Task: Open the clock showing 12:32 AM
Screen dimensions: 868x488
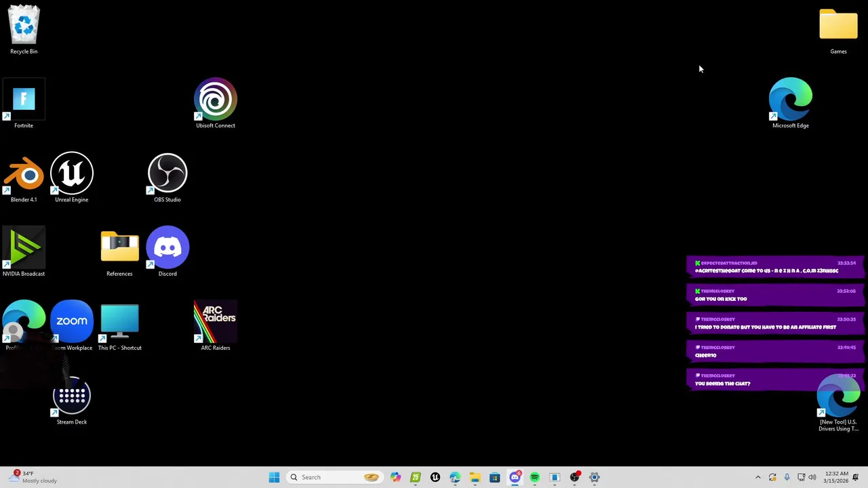Action: 837,477
